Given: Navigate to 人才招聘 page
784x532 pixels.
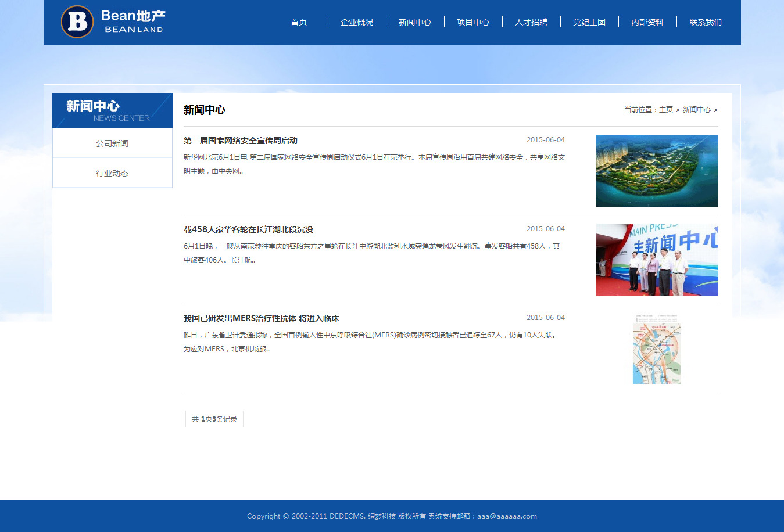Looking at the screenshot, I should (531, 22).
